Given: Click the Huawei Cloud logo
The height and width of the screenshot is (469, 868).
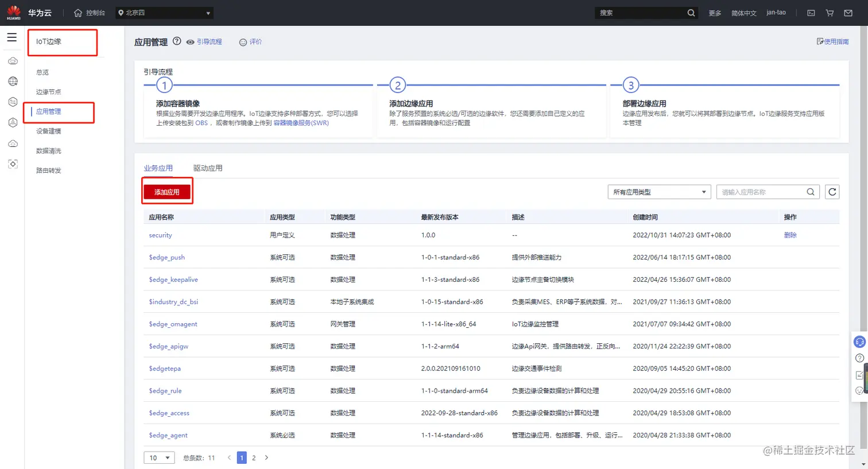Looking at the screenshot, I should coord(14,13).
